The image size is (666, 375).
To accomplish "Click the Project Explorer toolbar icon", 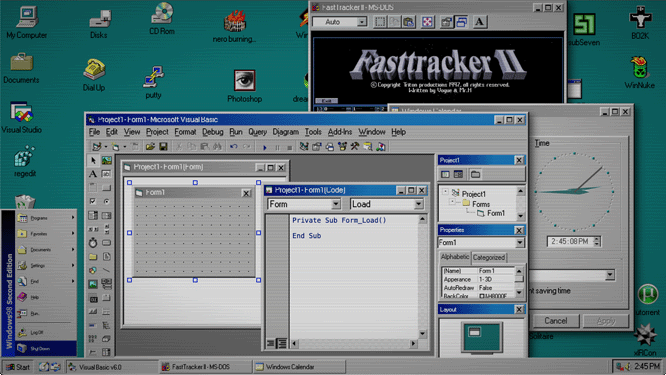I will [x=304, y=147].
